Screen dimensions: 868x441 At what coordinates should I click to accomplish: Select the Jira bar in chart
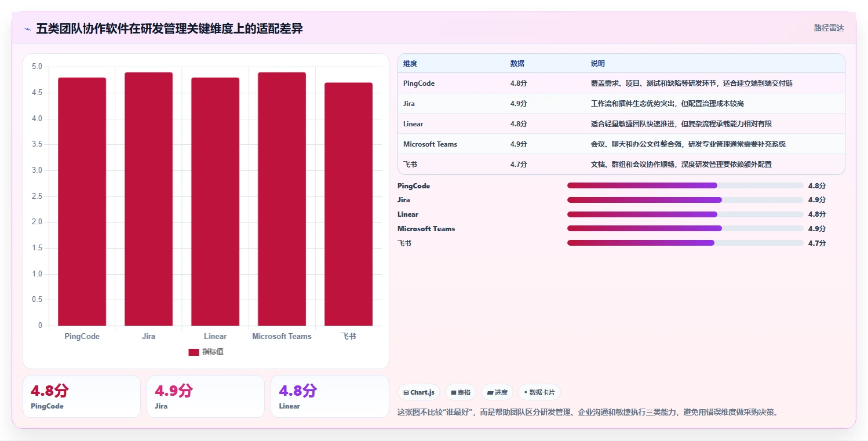click(x=148, y=199)
